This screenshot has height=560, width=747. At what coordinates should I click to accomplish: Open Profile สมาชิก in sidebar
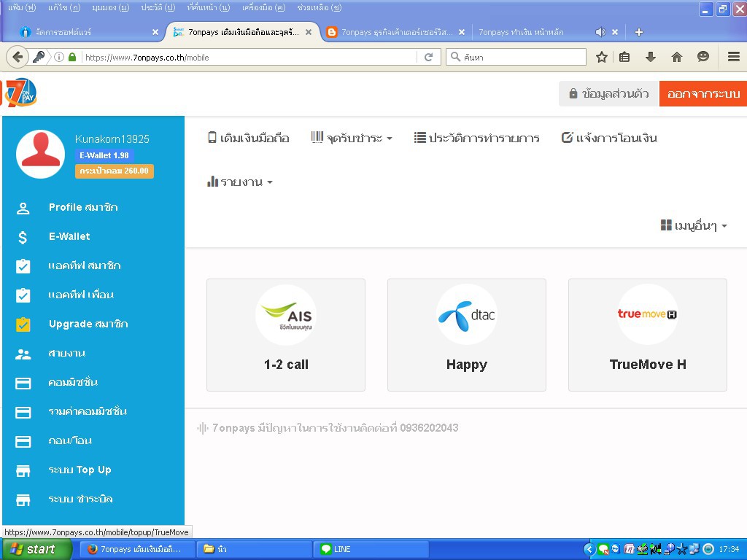pyautogui.click(x=83, y=207)
